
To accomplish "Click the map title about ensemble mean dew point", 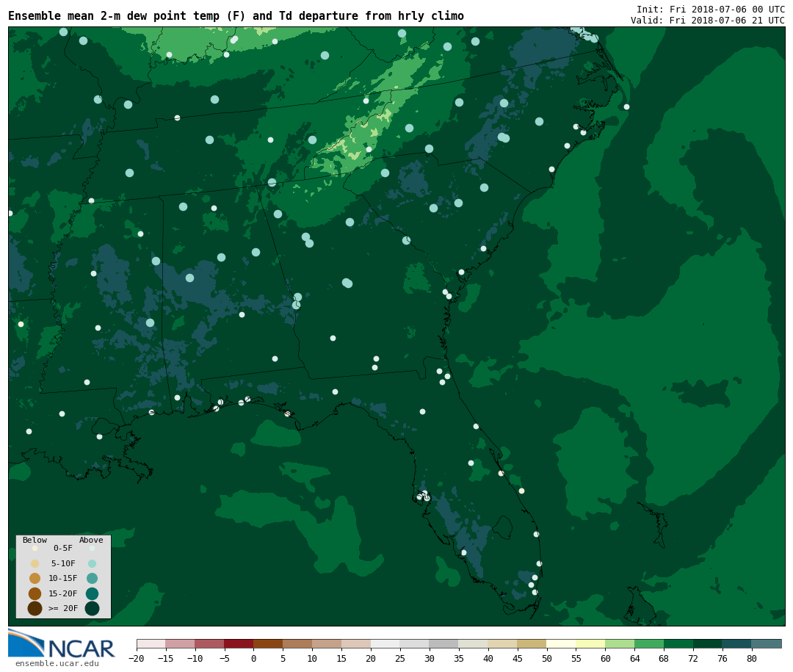I will (x=236, y=16).
